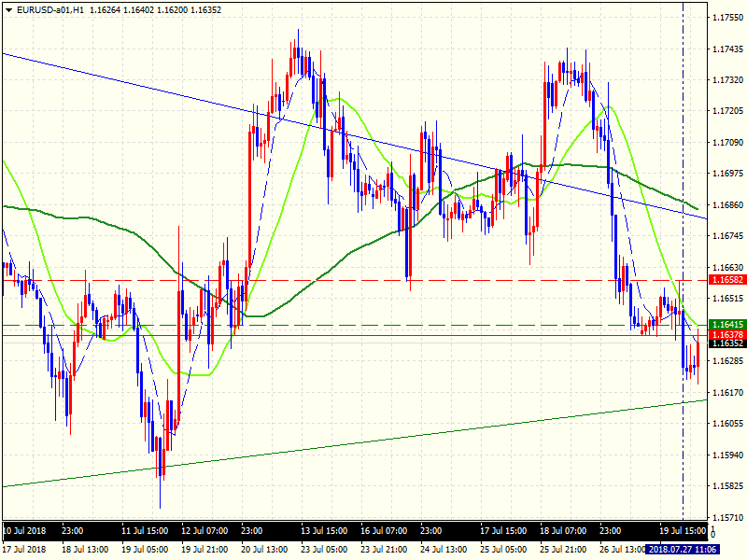The width and height of the screenshot is (747, 560).
Task: Click the 11 Jul 15:00 time label
Action: click(145, 530)
